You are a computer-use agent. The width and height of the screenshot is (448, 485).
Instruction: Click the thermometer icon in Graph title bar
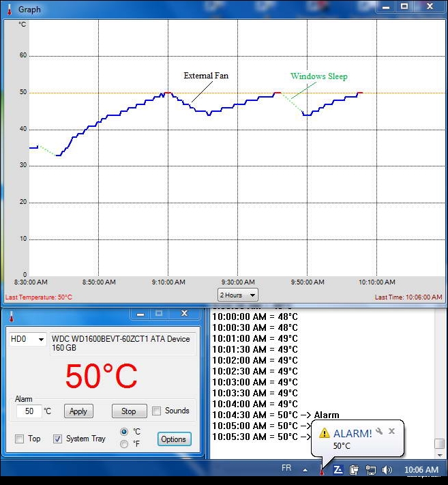(x=10, y=10)
